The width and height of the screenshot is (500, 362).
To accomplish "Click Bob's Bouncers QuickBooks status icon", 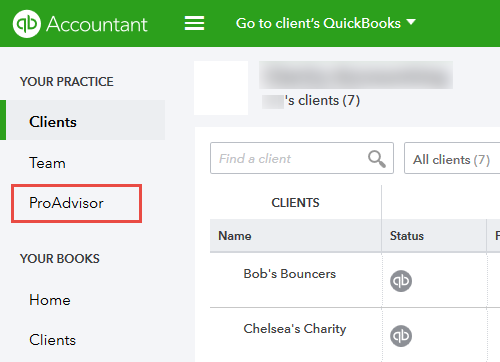I will pos(401,281).
